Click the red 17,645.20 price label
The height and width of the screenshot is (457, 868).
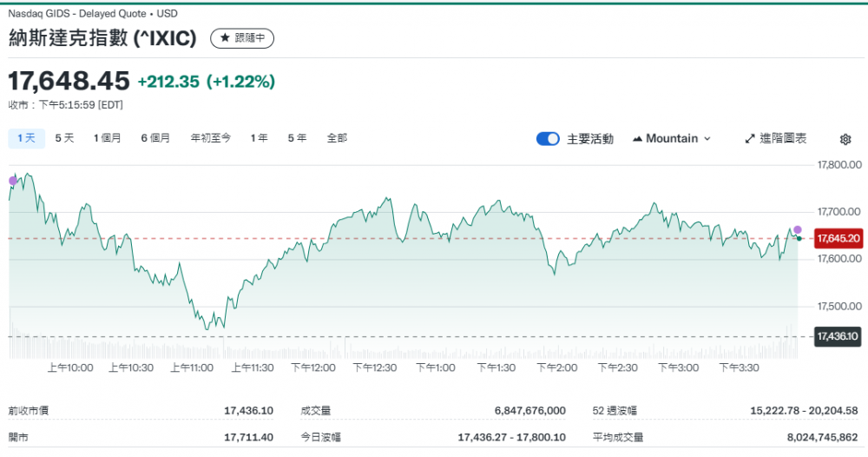(838, 238)
